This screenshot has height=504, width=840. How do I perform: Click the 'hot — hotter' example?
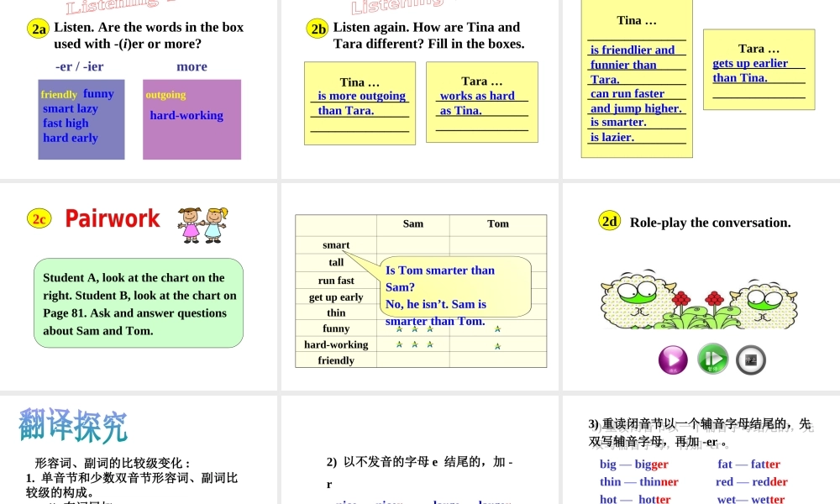[x=635, y=499]
